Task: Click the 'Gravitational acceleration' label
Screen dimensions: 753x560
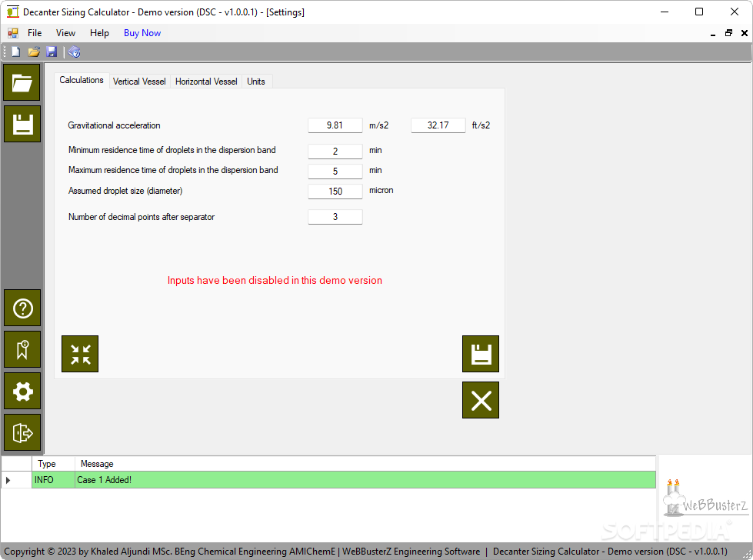Action: [115, 125]
